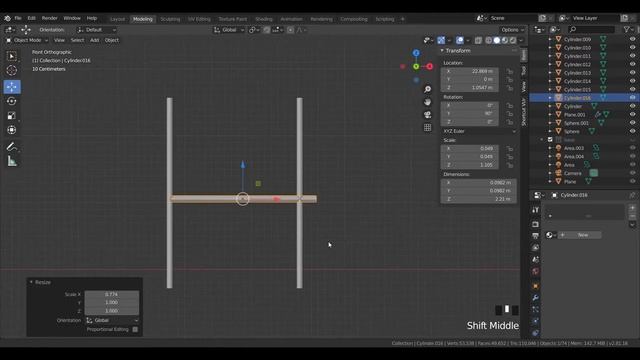
Task: Open the XYZ Euler rotation mode dropdown
Action: [479, 131]
